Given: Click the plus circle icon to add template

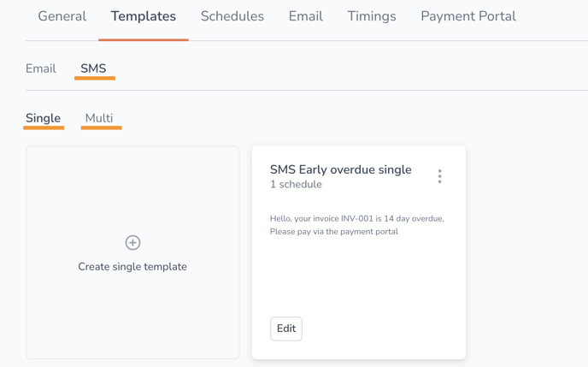Looking at the screenshot, I should coord(132,243).
